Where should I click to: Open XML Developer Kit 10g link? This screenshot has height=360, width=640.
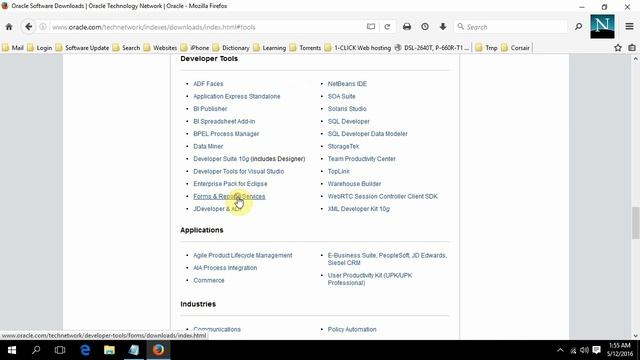point(359,209)
